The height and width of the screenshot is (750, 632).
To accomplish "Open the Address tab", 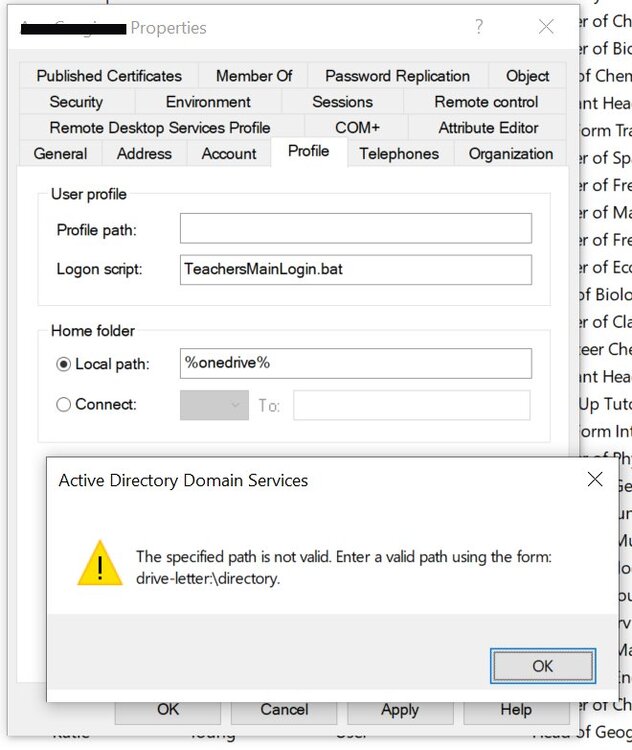I will click(144, 154).
